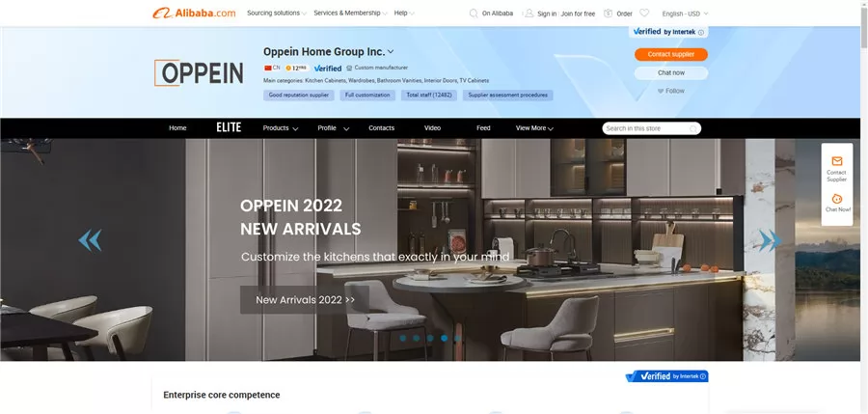This screenshot has width=868, height=414.
Task: Click the Total staff (12482) tag
Action: (429, 96)
